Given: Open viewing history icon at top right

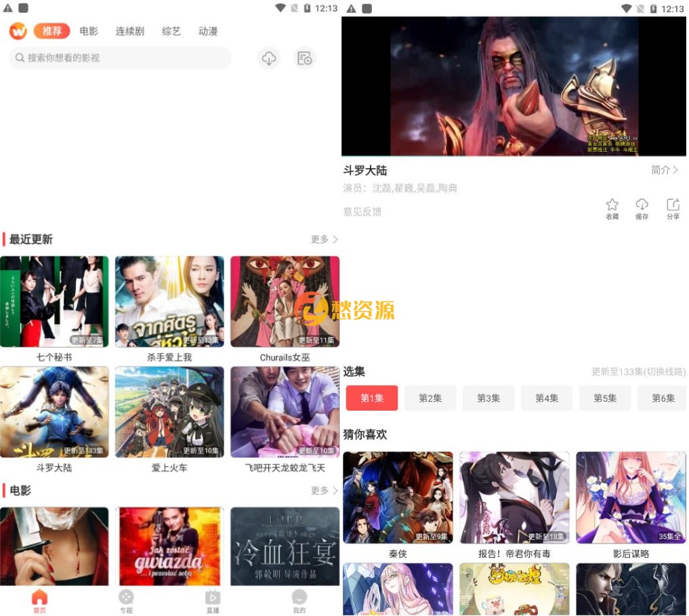Looking at the screenshot, I should [305, 58].
